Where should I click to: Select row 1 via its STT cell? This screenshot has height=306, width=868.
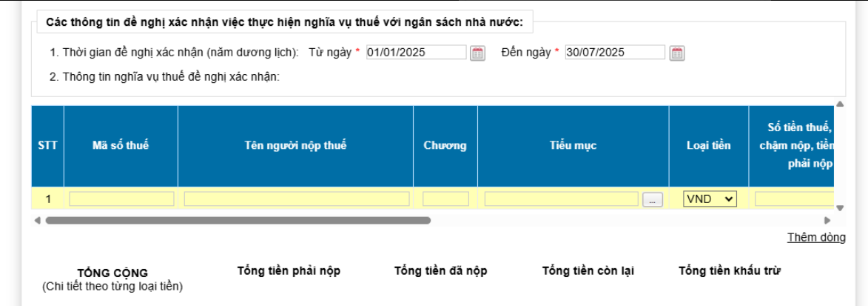(x=48, y=199)
